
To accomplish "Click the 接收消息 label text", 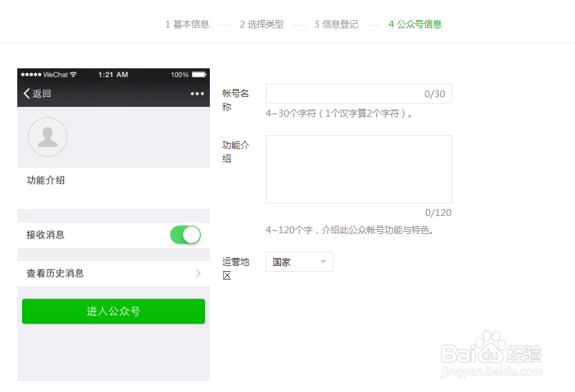I will (x=46, y=235).
